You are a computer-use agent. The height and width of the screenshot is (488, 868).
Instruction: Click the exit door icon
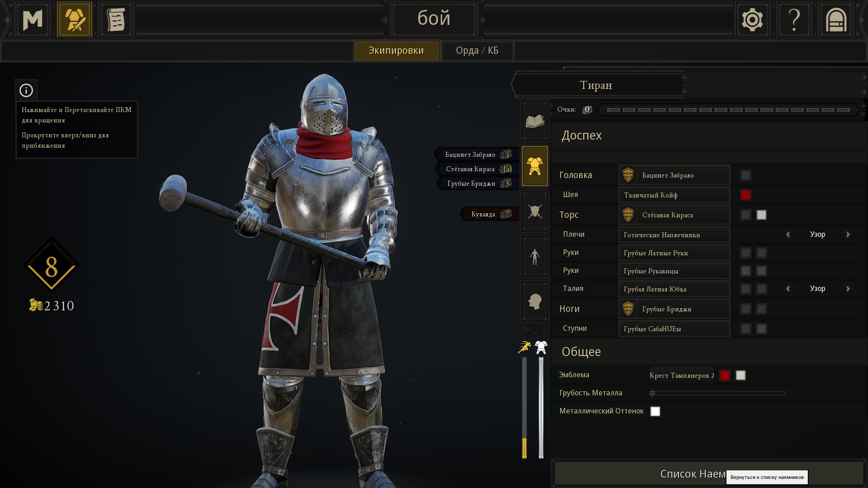click(x=836, y=19)
